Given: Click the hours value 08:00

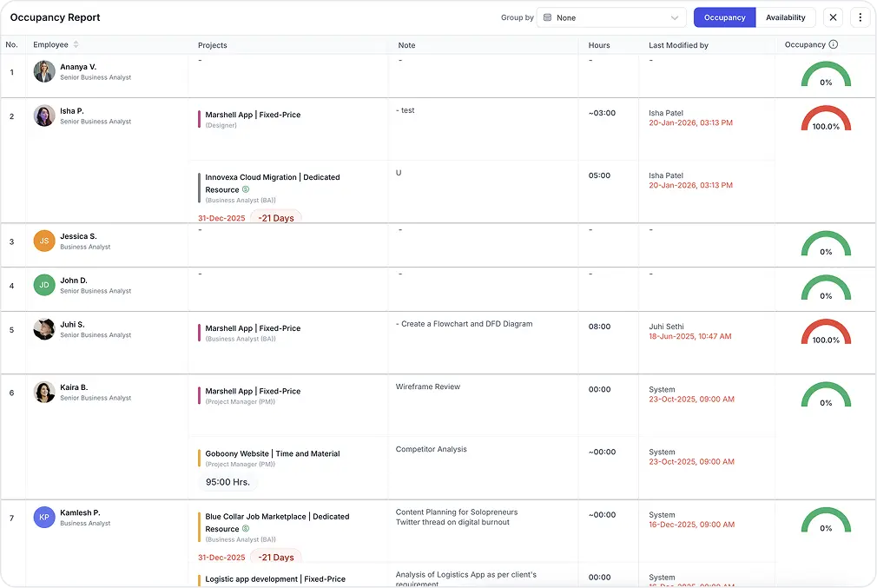Looking at the screenshot, I should [599, 327].
